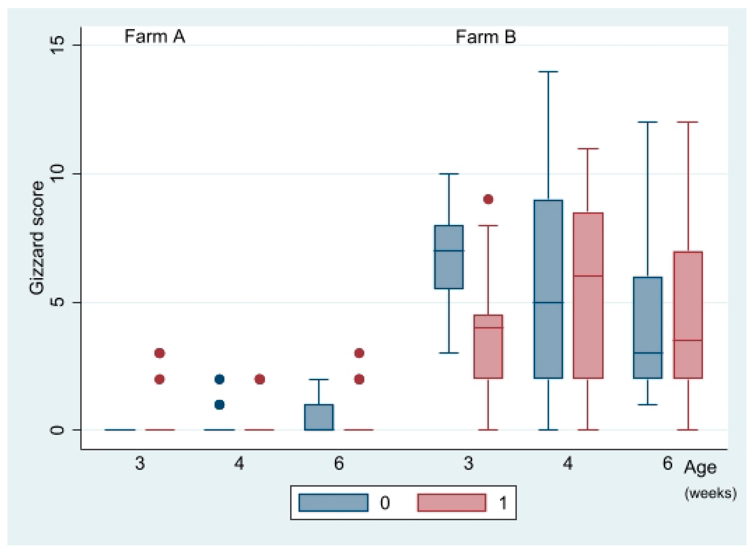756x553 pixels.
Task: Select the red box for Farm B week 3
Action: pyautogui.click(x=488, y=346)
